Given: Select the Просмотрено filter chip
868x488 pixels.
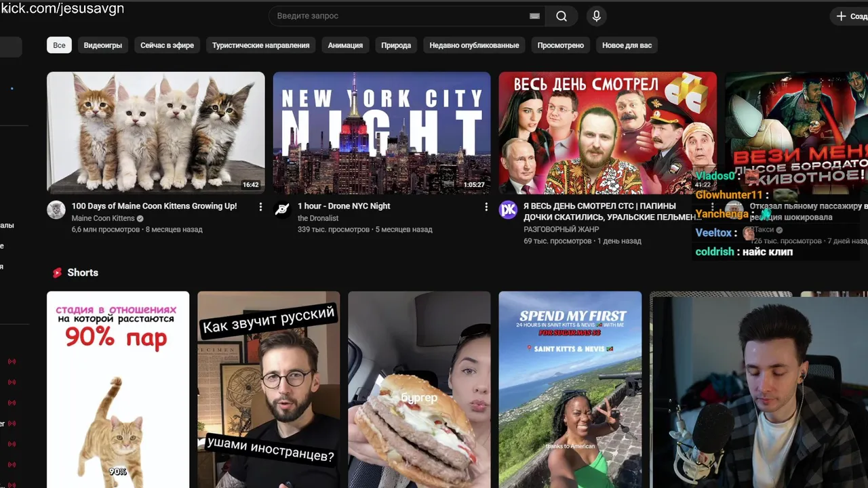Looking at the screenshot, I should click(561, 45).
